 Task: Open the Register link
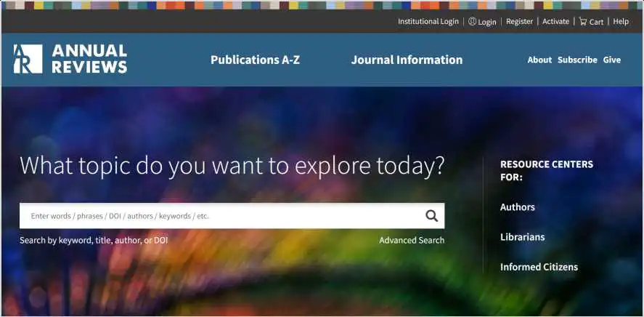coord(519,21)
